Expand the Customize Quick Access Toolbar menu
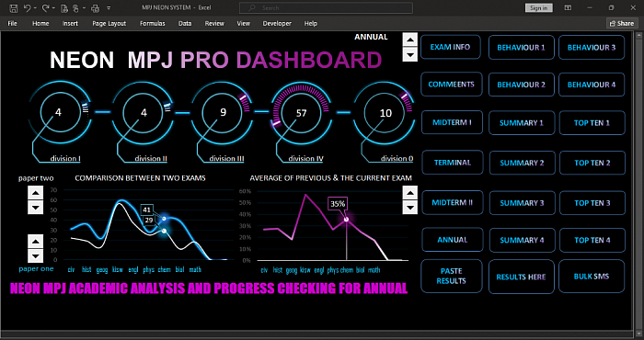This screenshot has height=340, width=644. [x=109, y=7]
